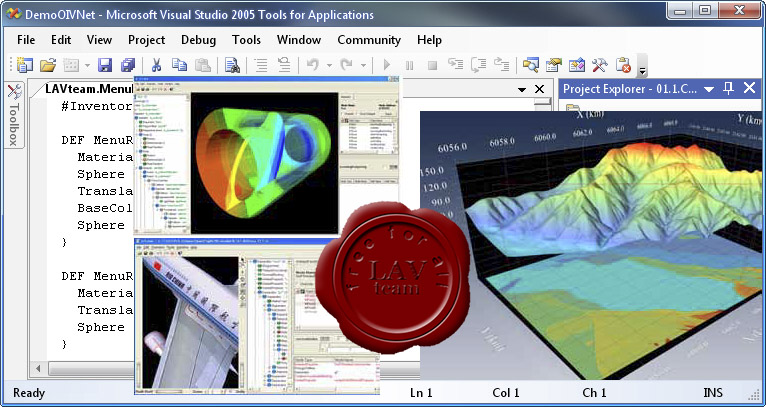Click the Ln 1 status indicator
Screen dimensions: 766x407
coord(421,393)
